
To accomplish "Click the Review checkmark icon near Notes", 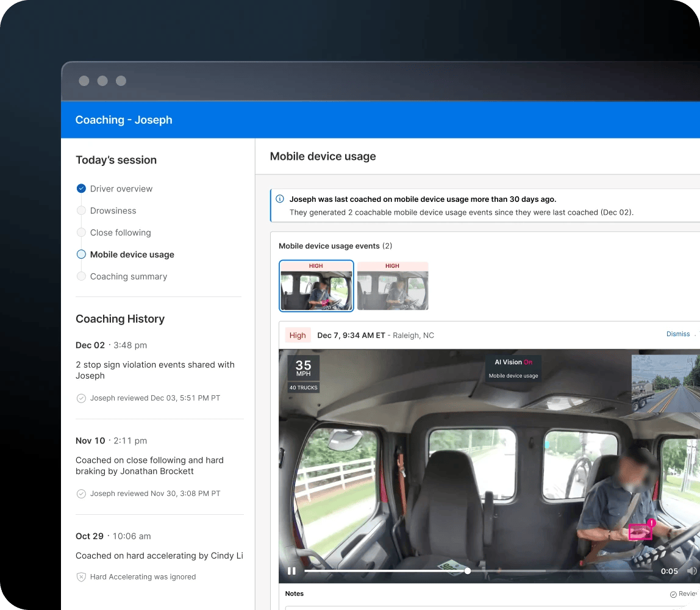I will (x=673, y=594).
